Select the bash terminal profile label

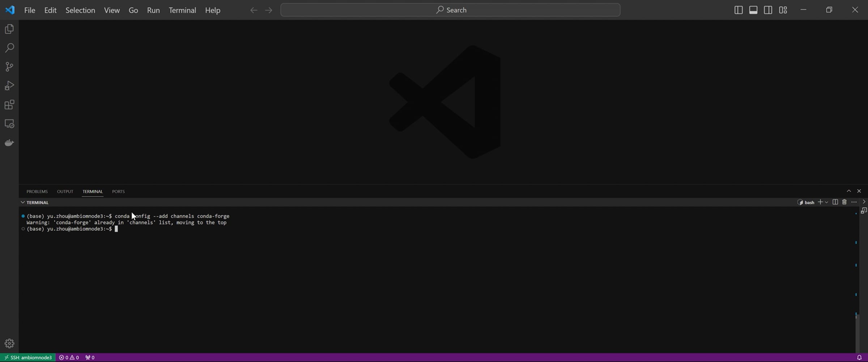[806, 202]
